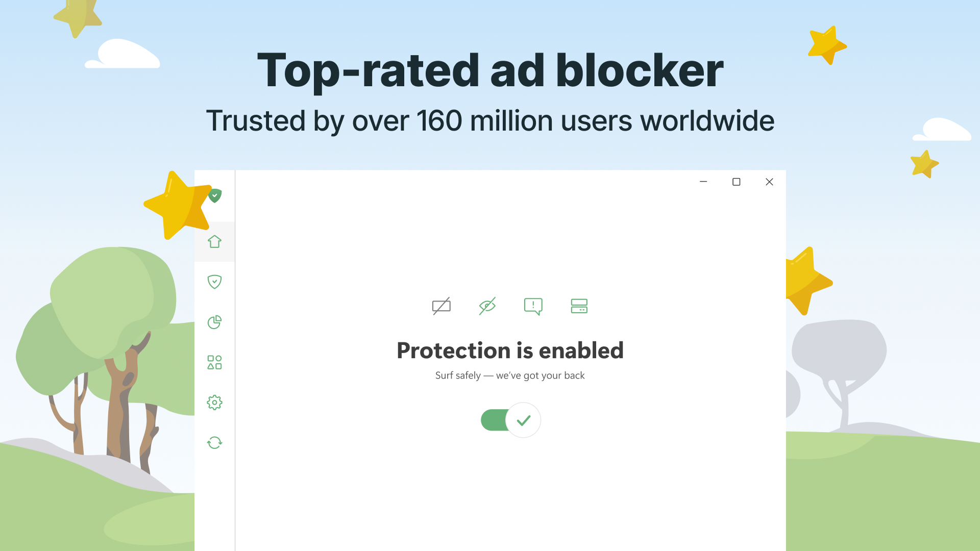Click the green shield status badge
This screenshot has width=980, height=551.
tap(215, 196)
